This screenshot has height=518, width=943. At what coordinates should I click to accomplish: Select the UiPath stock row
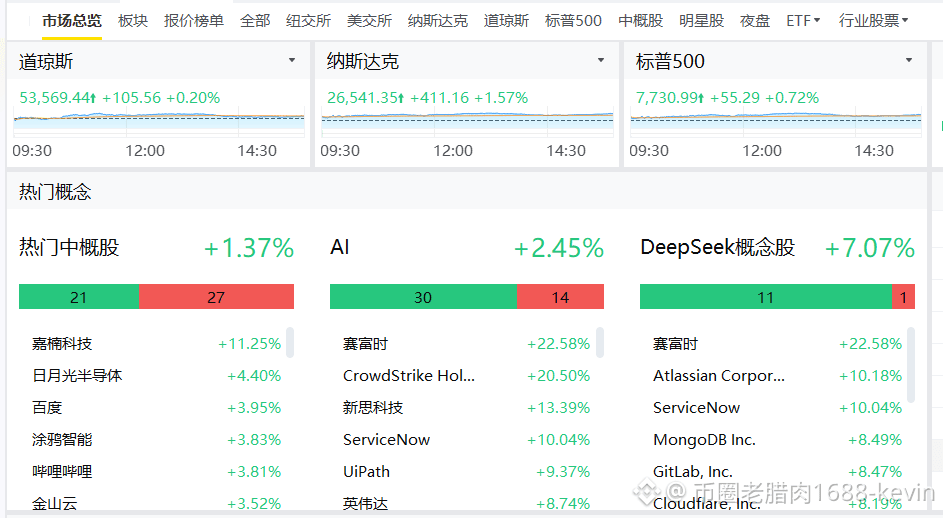(x=466, y=471)
